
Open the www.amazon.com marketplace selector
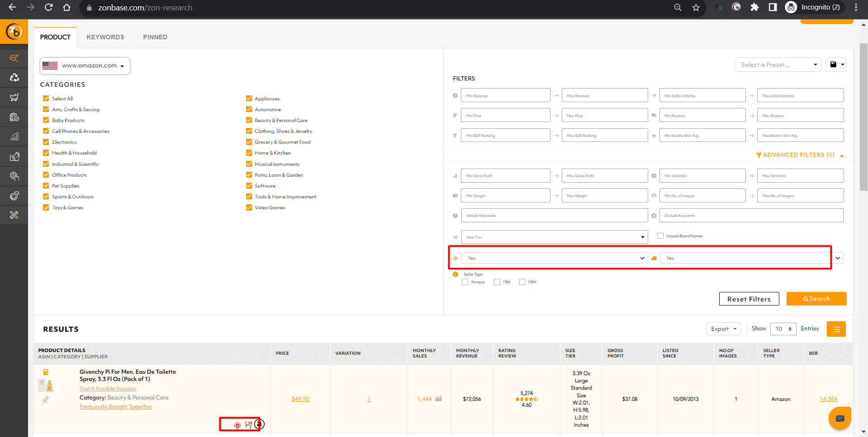[x=85, y=66]
